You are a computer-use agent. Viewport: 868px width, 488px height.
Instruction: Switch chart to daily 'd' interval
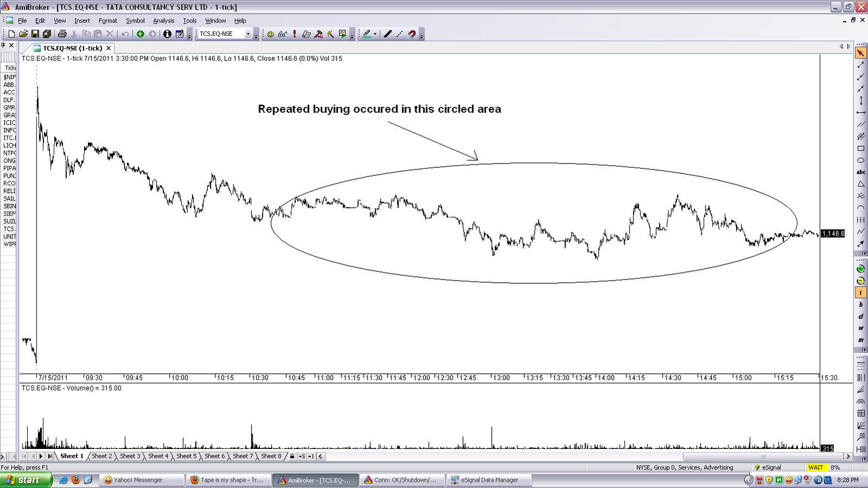click(860, 316)
